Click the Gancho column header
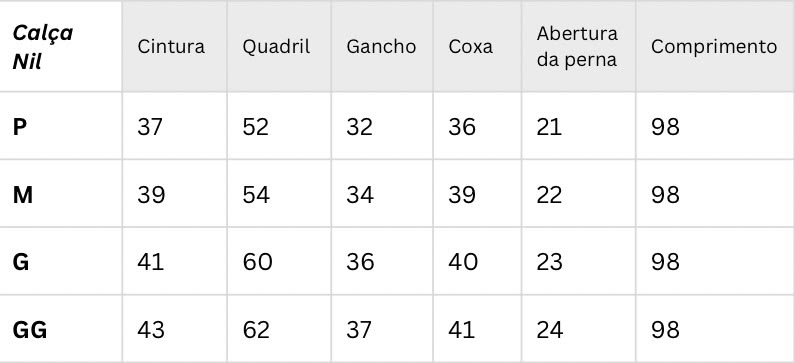The height and width of the screenshot is (363, 795). (381, 47)
